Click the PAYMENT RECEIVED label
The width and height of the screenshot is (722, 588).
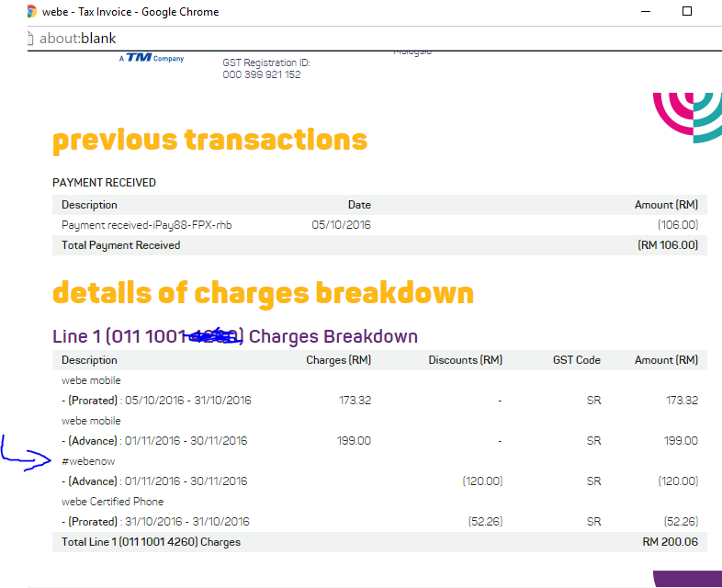pos(104,183)
